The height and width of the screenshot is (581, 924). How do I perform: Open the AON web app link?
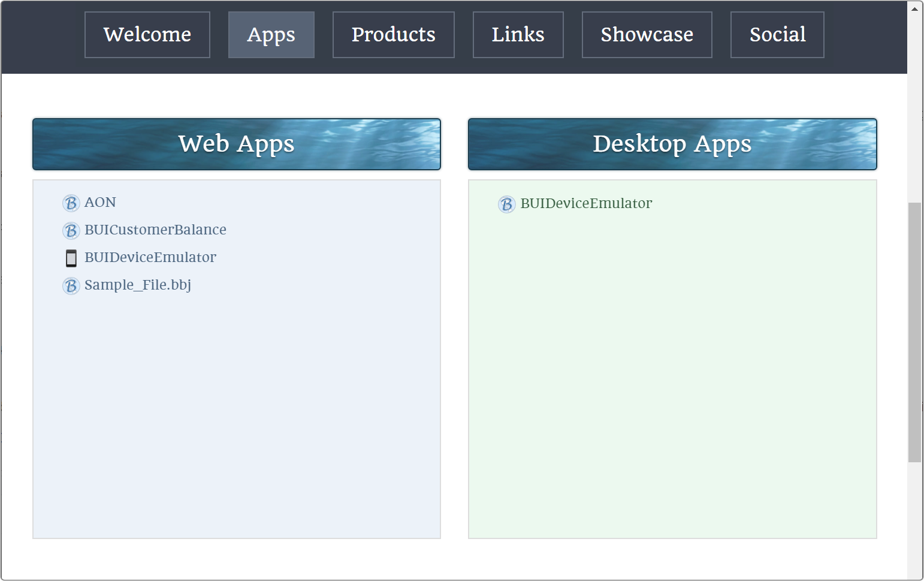[100, 203]
